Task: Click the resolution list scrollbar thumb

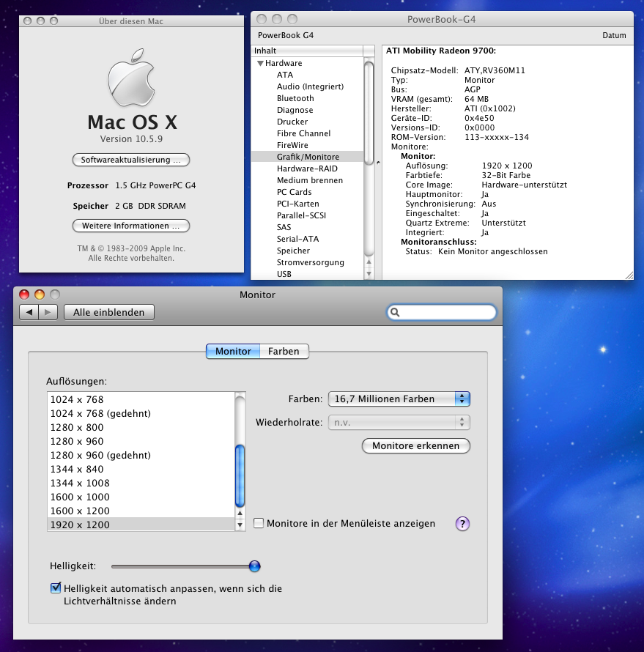Action: pos(240,476)
